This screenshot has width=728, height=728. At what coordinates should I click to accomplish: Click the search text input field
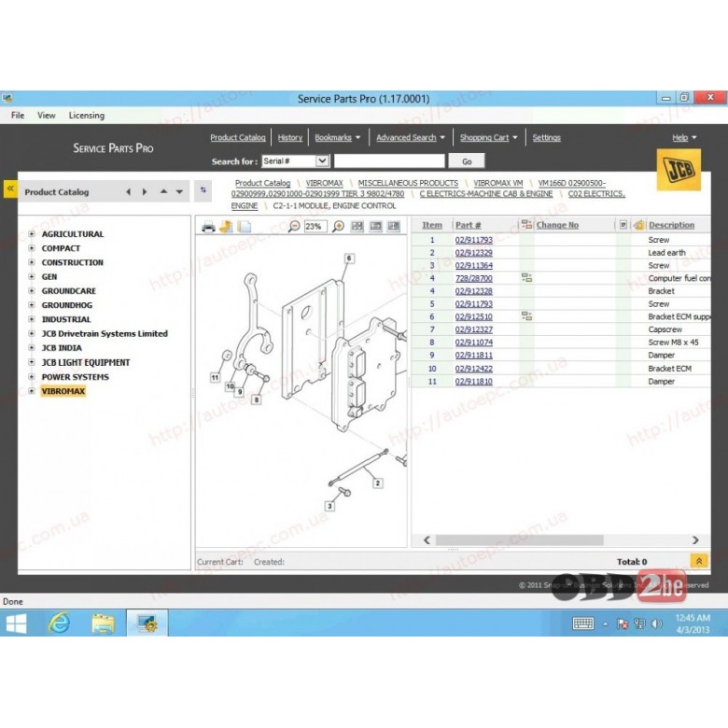(x=389, y=161)
